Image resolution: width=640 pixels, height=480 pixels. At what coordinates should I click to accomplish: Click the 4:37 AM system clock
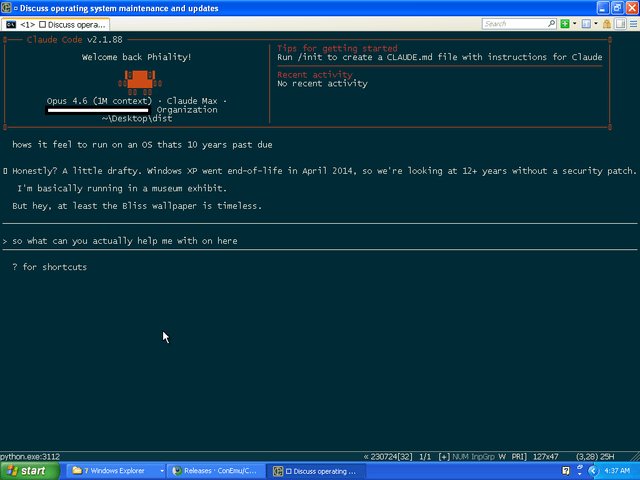click(617, 471)
